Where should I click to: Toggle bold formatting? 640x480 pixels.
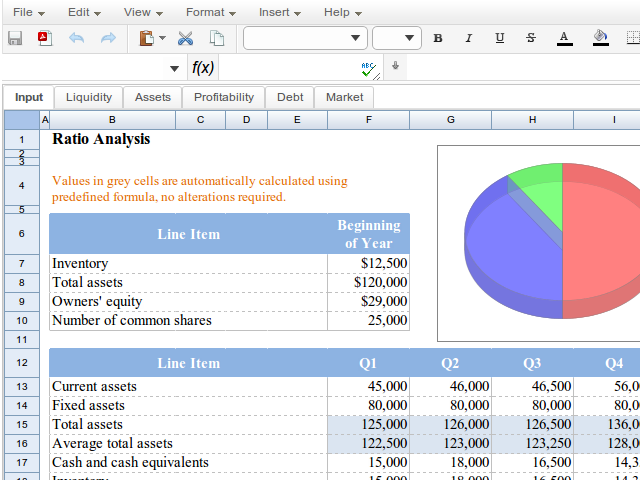coord(438,39)
